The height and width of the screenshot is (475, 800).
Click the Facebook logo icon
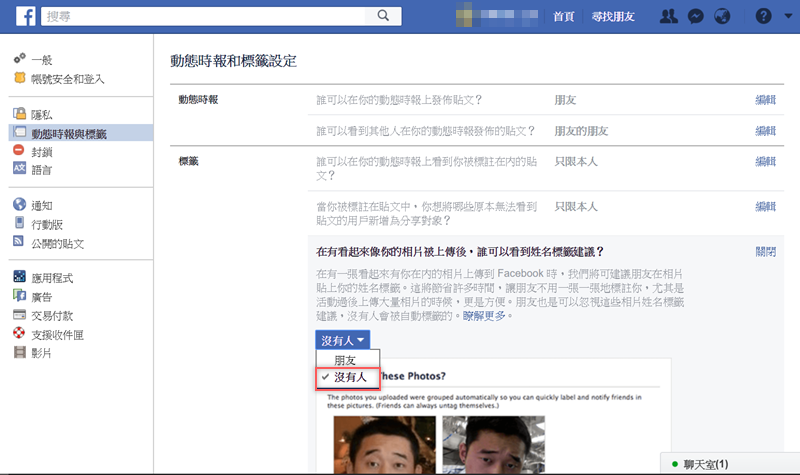coord(26,16)
